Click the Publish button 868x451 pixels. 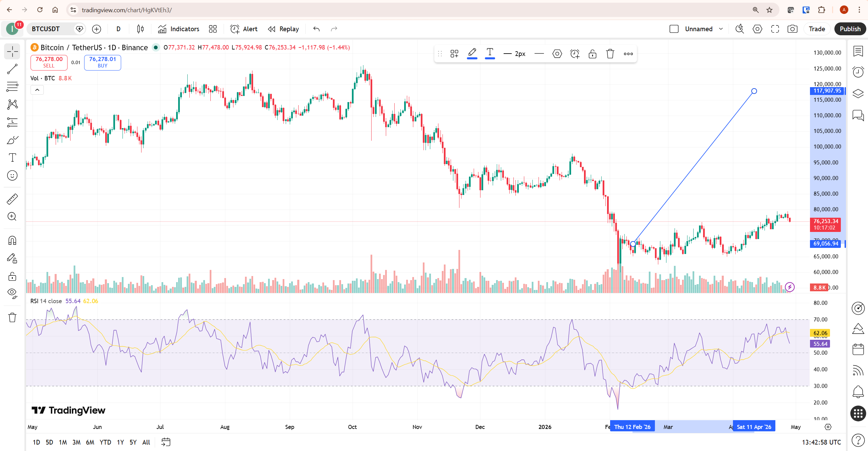(850, 29)
